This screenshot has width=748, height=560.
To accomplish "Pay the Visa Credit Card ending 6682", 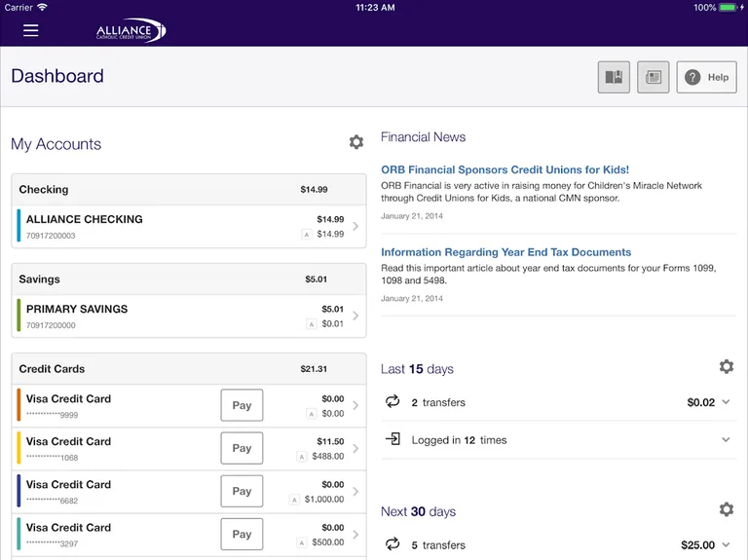I will tap(242, 491).
